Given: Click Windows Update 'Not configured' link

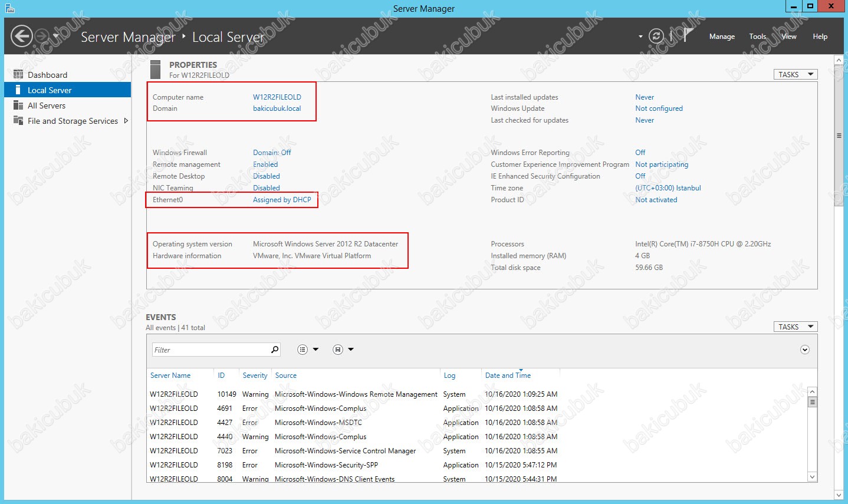Looking at the screenshot, I should pyautogui.click(x=659, y=108).
